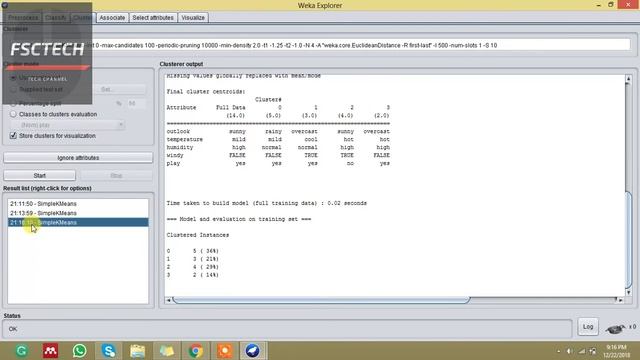Open network status in the system tray
Viewport: 640px width, 360px height.
pos(582,351)
